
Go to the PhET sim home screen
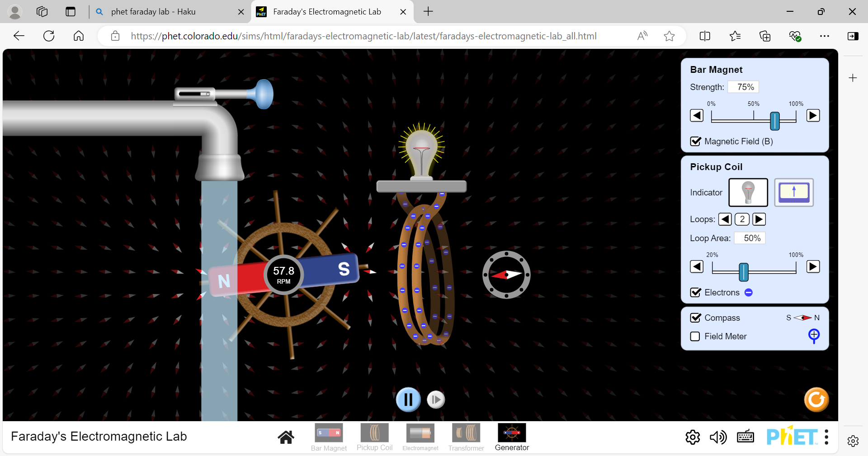pyautogui.click(x=286, y=437)
